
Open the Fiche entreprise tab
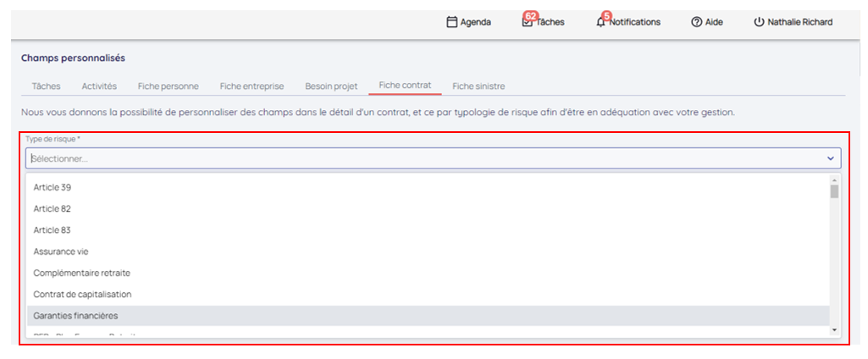pyautogui.click(x=252, y=86)
